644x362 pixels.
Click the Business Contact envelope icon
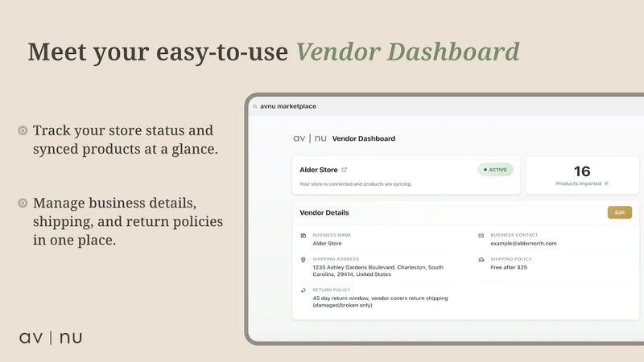(481, 236)
